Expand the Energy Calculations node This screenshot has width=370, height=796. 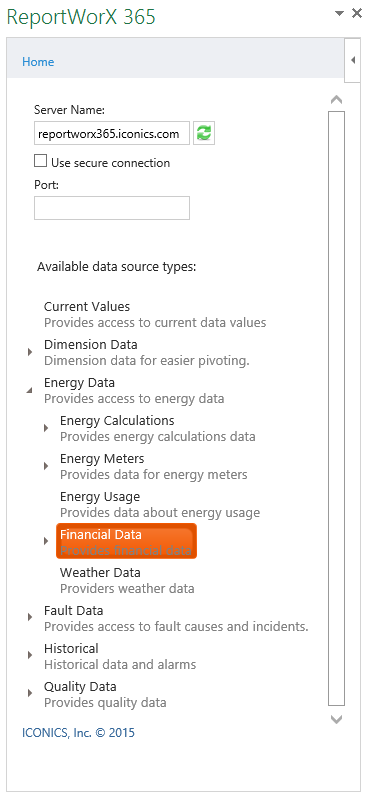(46, 428)
